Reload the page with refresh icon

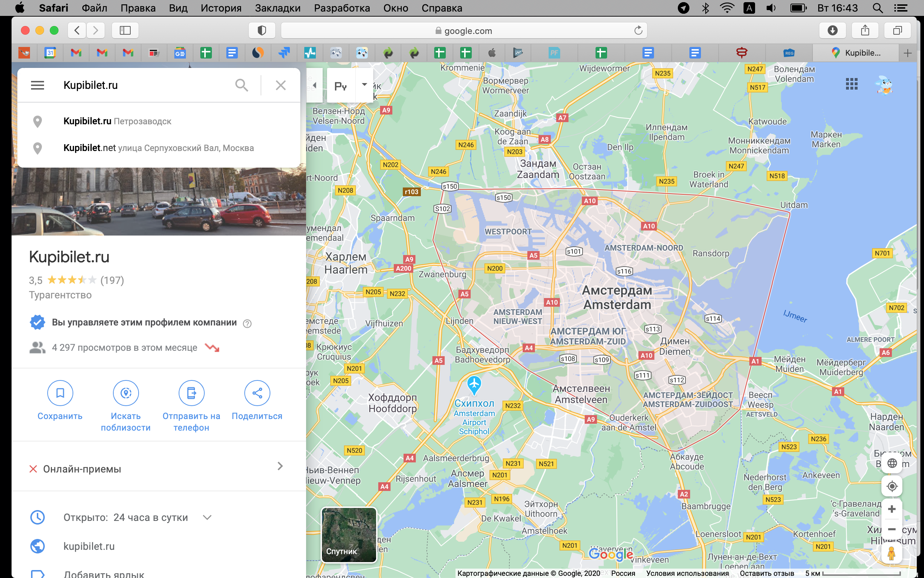638,30
